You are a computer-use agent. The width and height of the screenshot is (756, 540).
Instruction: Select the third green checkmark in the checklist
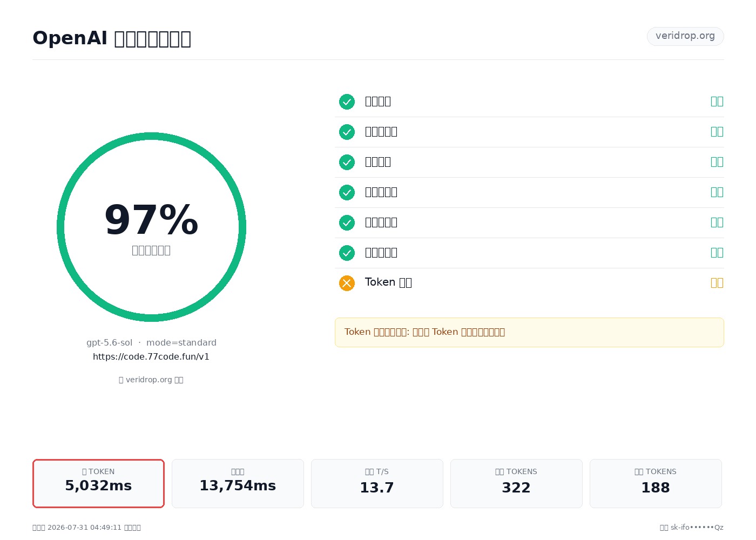(x=347, y=162)
